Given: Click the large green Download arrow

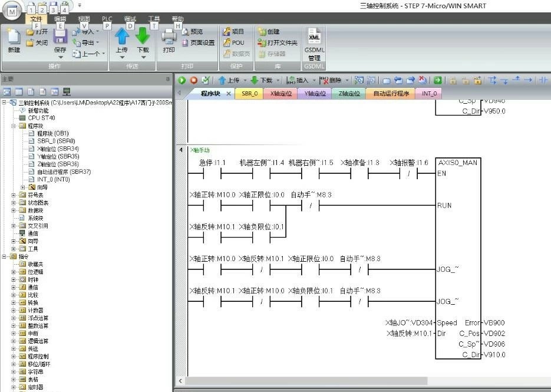Looking at the screenshot, I should (143, 36).
